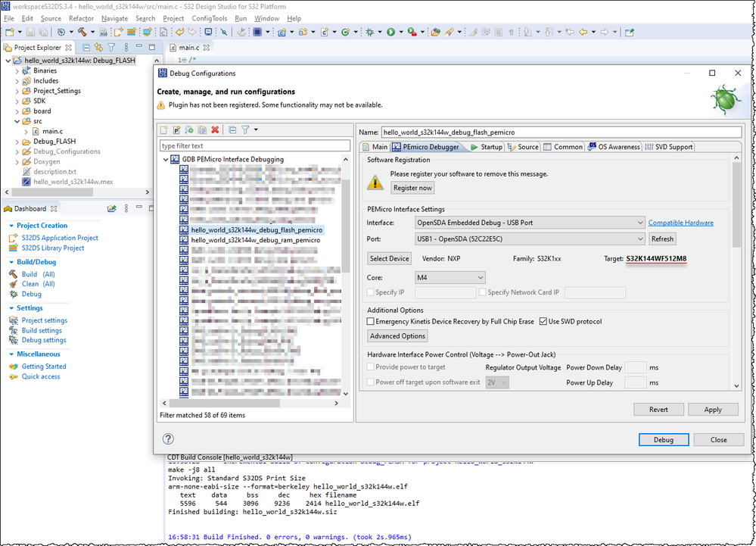Open filter options for launch configurations

[246, 130]
